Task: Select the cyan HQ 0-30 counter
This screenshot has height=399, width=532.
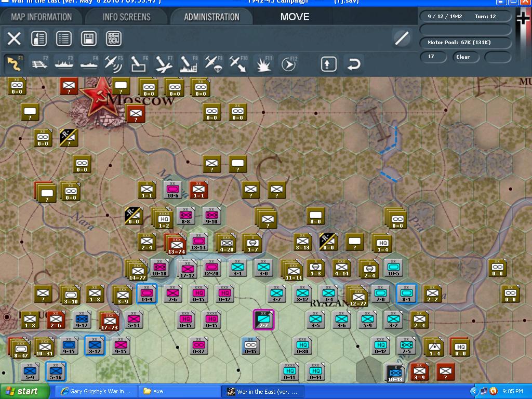Action: (x=302, y=345)
